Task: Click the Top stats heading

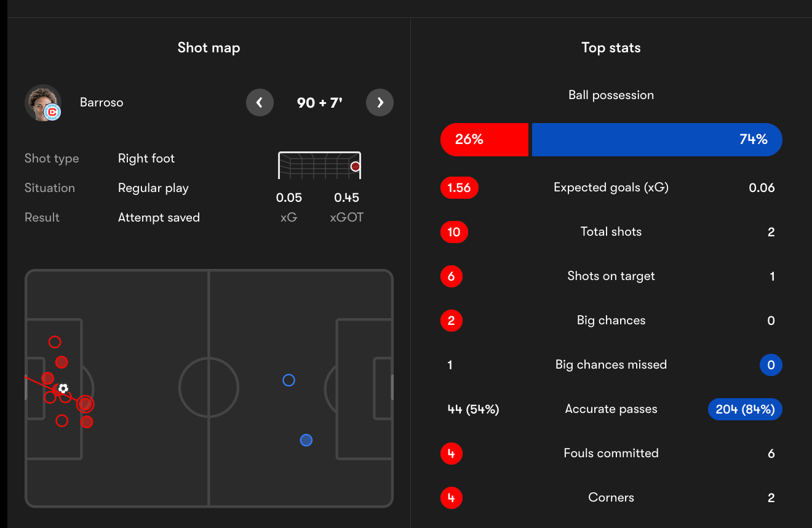Action: point(611,48)
